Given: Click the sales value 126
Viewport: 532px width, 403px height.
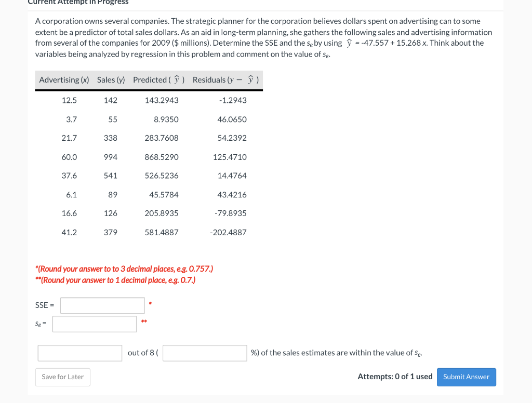Looking at the screenshot, I should tap(111, 213).
